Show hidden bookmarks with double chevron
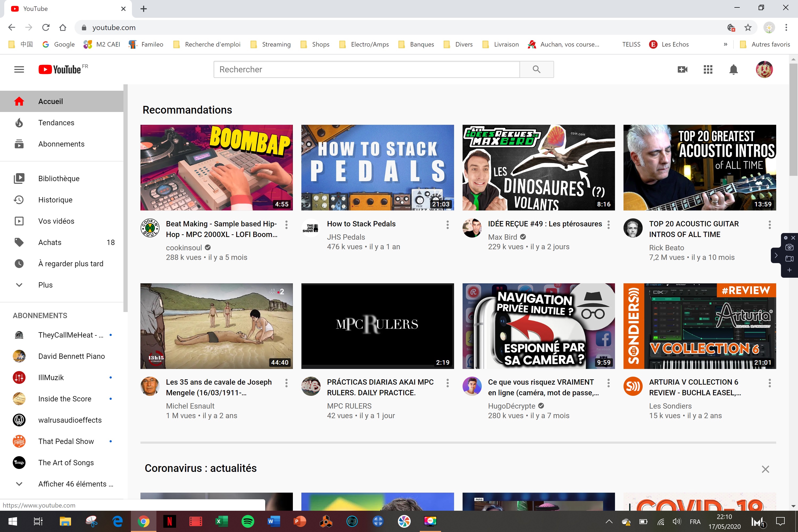 725,44
